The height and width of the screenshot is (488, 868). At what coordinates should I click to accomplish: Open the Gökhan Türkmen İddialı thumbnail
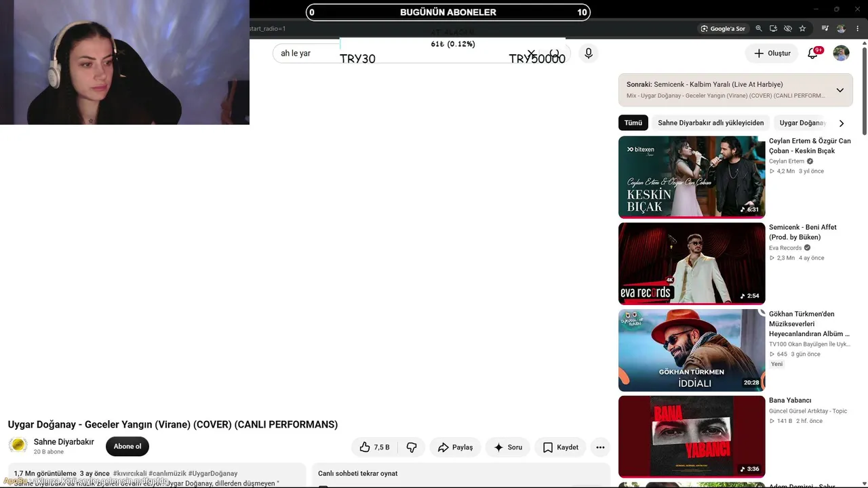(692, 350)
